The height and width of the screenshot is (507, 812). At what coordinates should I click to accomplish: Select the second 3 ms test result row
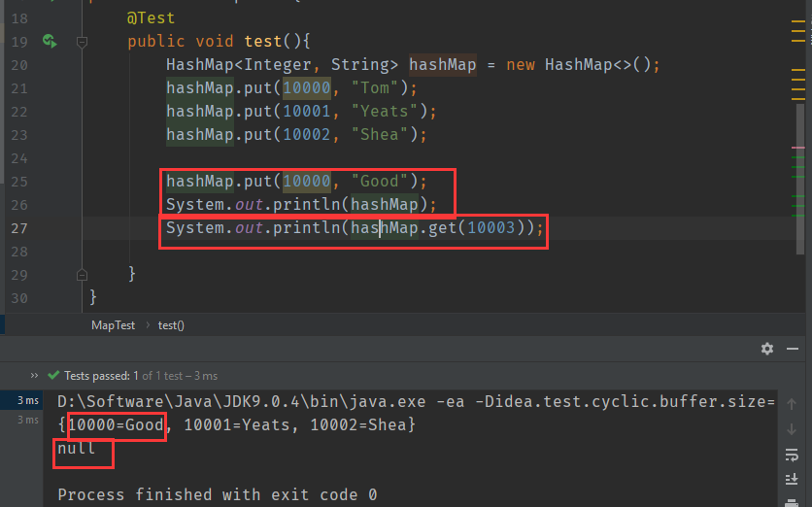[21, 420]
